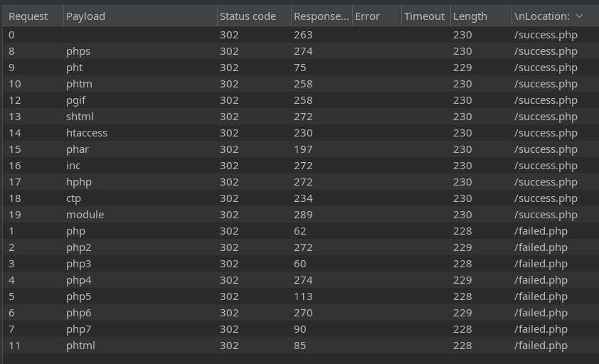
Task: Toggle sort arrow on the Location column
Action: coord(580,16)
